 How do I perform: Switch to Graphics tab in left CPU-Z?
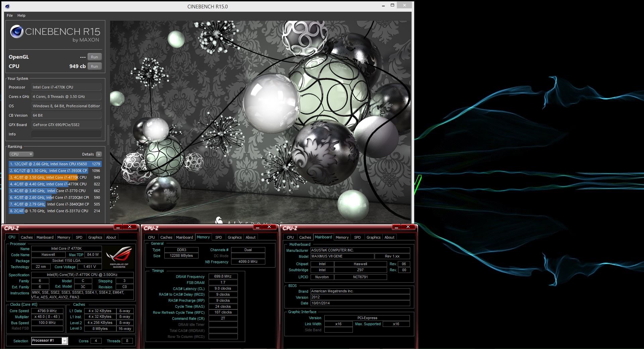point(95,237)
